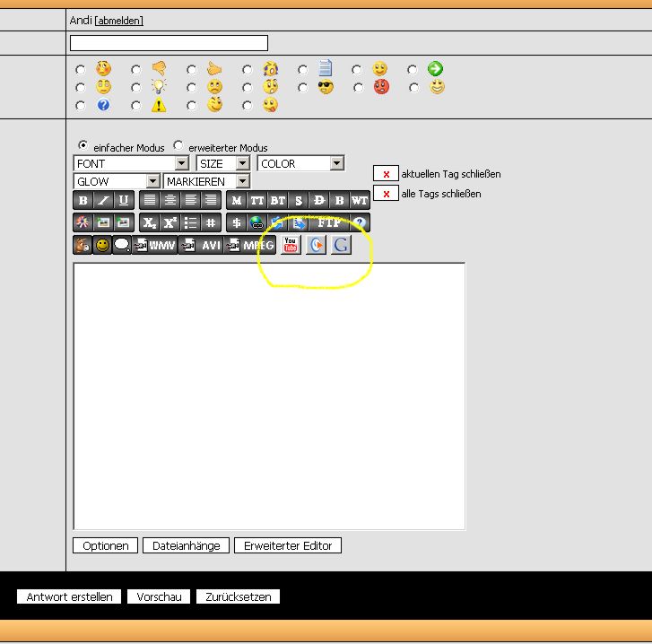The width and height of the screenshot is (652, 644).
Task: Click the 'abmelden' logout link
Action: click(118, 21)
